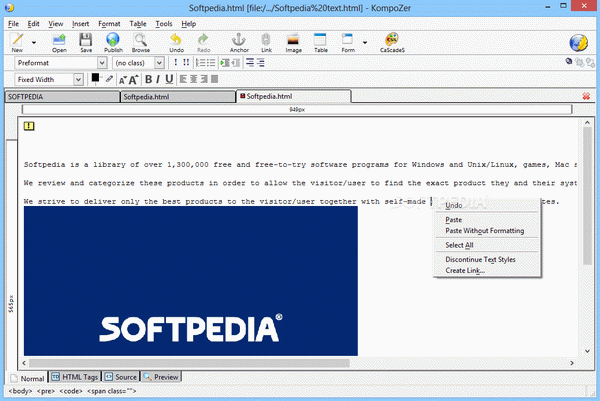Click the Publish globe icon
Screen dimensions: 600x401
click(113, 41)
